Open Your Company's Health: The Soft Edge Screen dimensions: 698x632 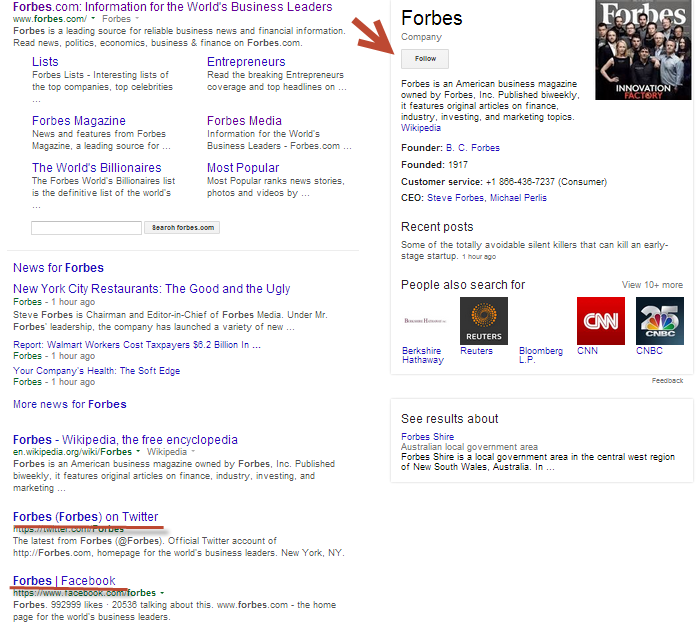[97, 371]
